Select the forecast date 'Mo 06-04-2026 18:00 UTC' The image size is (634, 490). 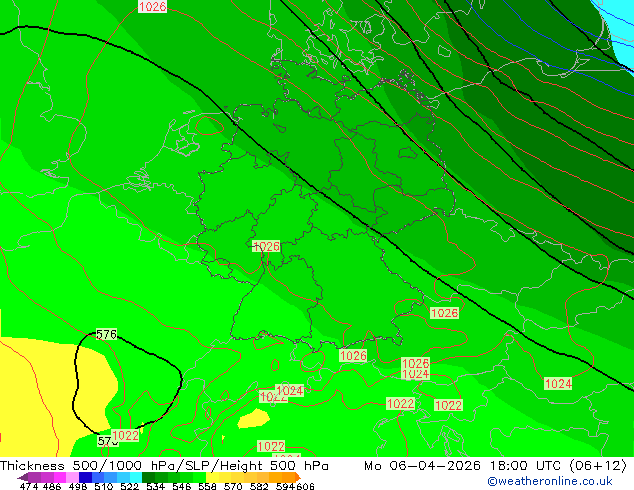click(x=463, y=466)
